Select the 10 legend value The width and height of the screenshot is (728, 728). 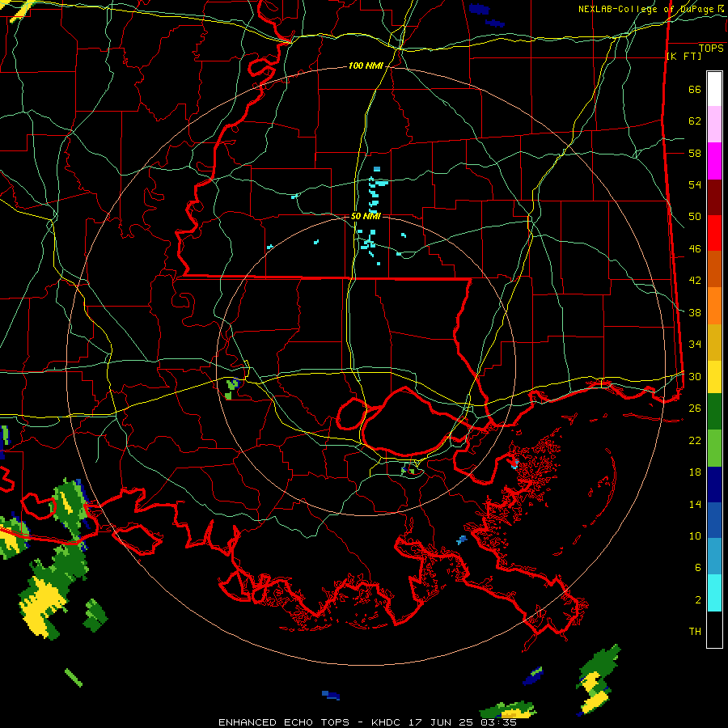(x=695, y=535)
